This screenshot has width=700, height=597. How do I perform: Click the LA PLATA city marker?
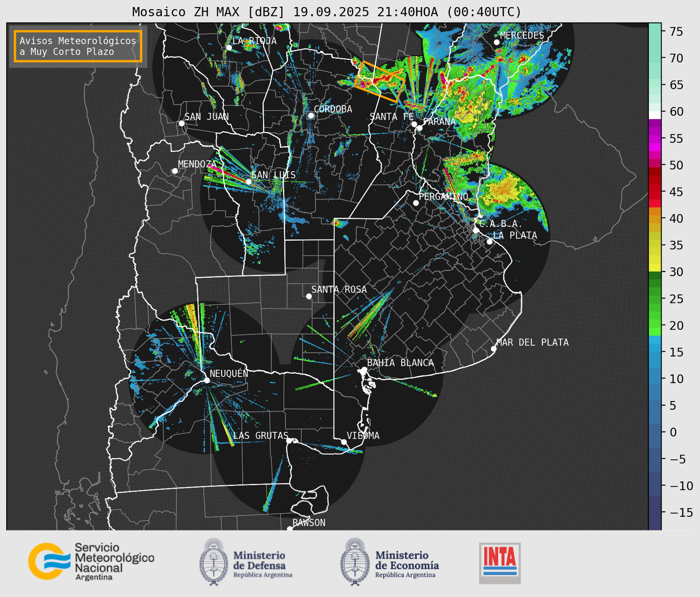pos(490,242)
